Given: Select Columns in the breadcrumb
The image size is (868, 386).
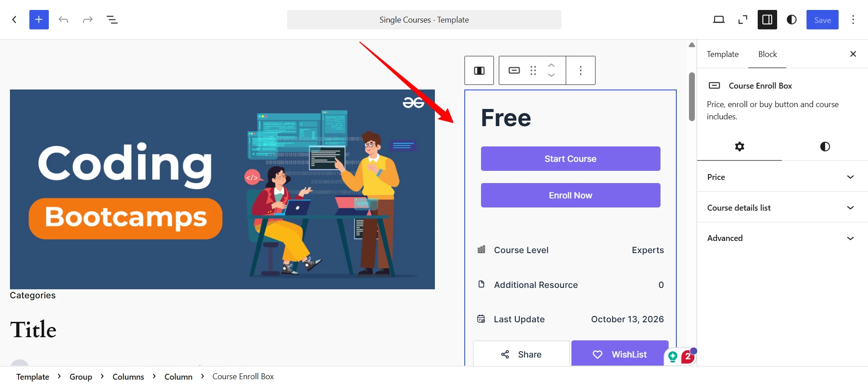Looking at the screenshot, I should [128, 377].
